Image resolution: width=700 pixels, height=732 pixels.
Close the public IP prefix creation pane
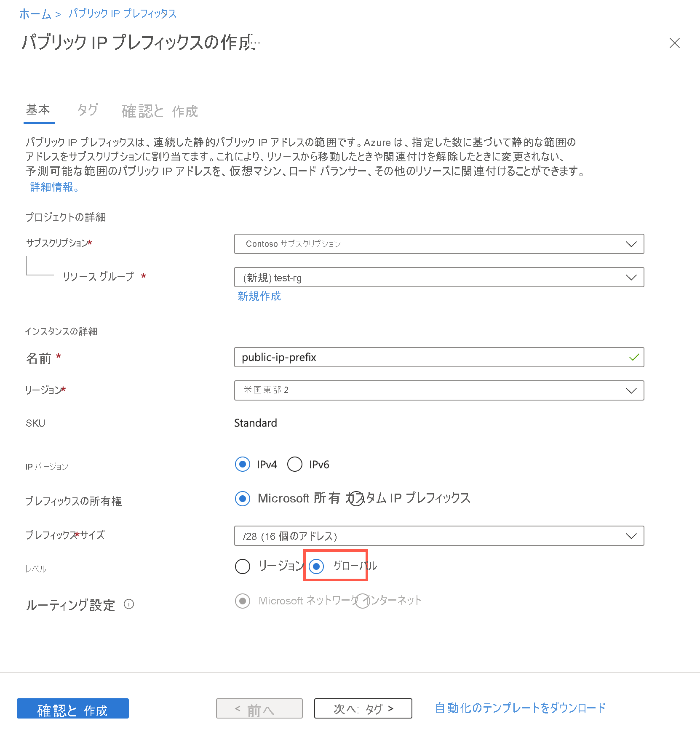point(674,43)
